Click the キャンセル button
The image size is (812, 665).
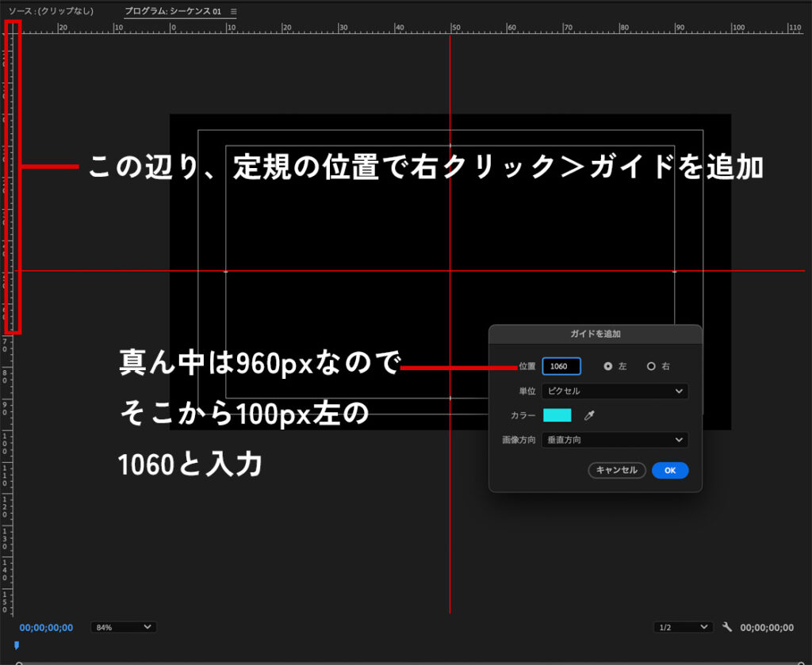click(x=617, y=471)
